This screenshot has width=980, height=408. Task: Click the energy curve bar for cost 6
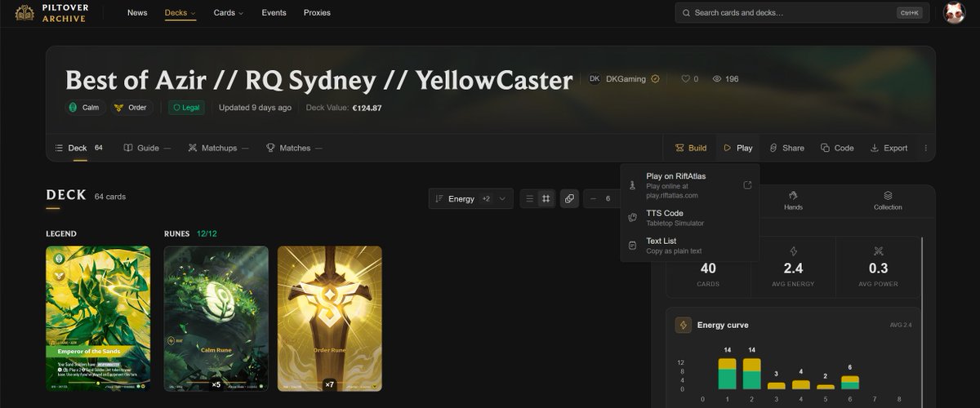[x=850, y=383]
